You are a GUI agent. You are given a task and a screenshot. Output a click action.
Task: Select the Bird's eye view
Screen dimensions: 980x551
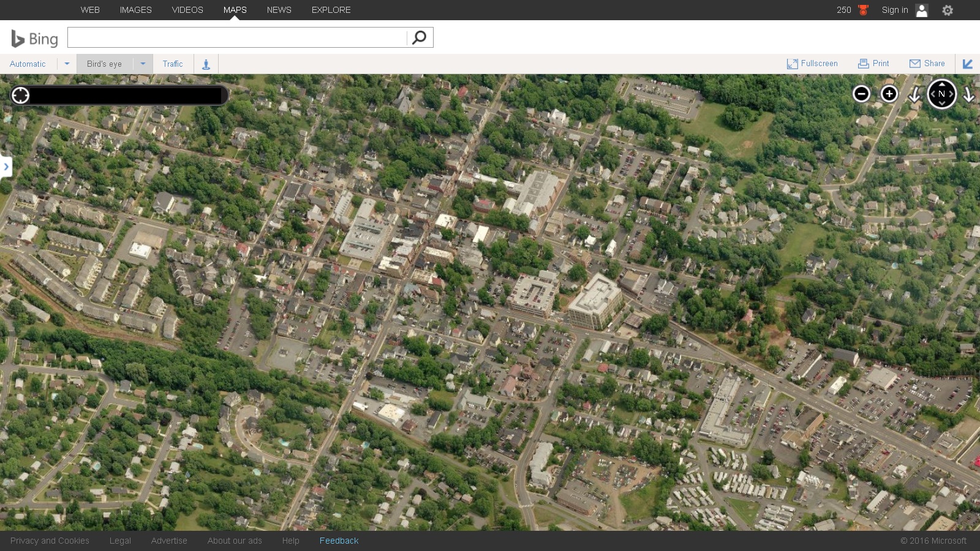[x=104, y=64]
